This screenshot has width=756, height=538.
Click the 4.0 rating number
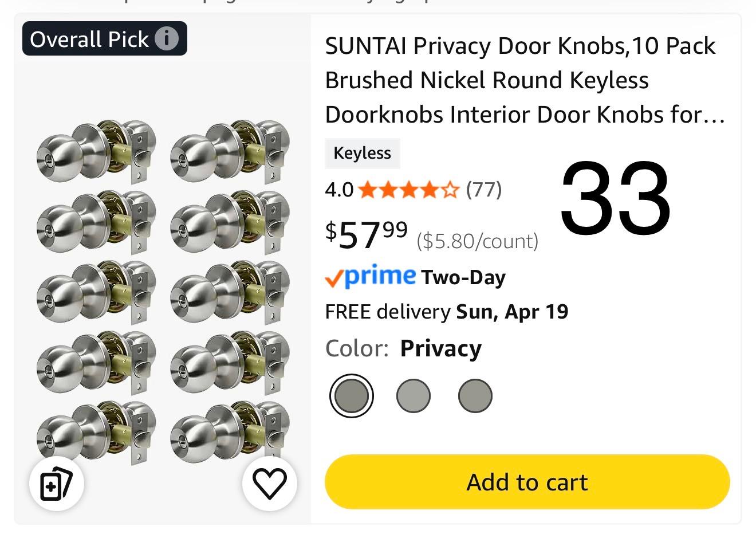point(339,189)
